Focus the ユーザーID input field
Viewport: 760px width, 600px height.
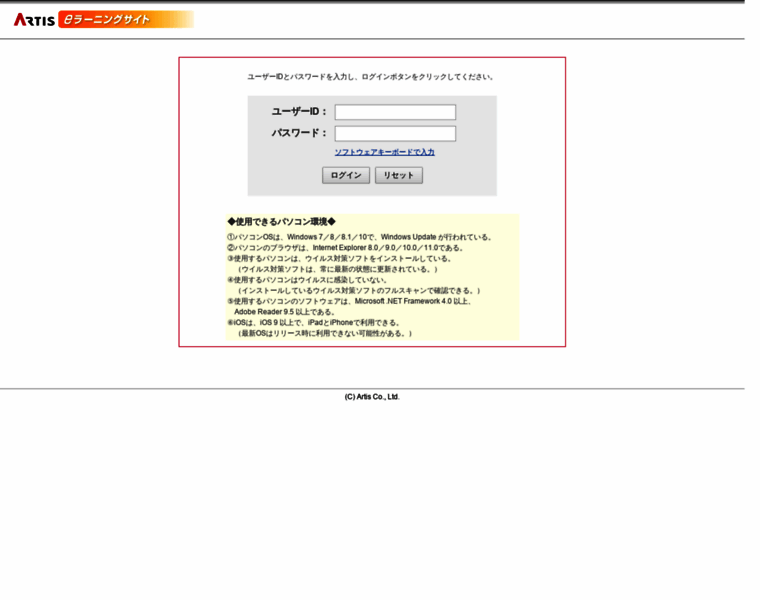[395, 112]
